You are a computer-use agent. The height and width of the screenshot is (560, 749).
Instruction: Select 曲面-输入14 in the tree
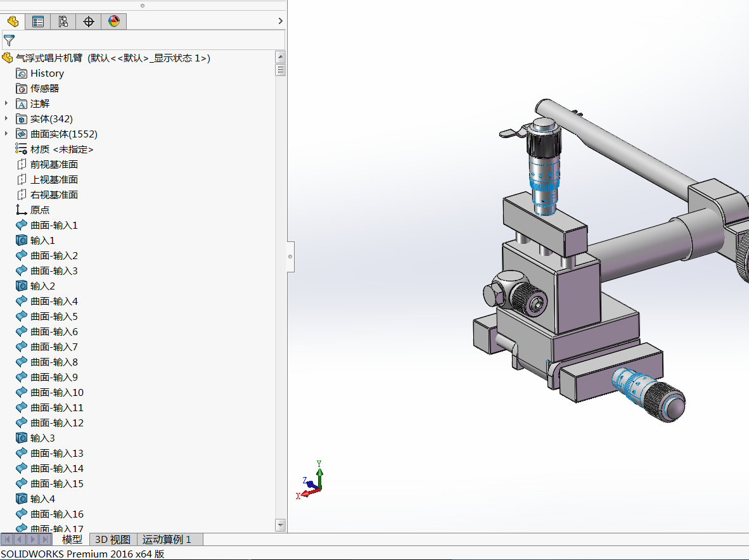click(x=57, y=469)
